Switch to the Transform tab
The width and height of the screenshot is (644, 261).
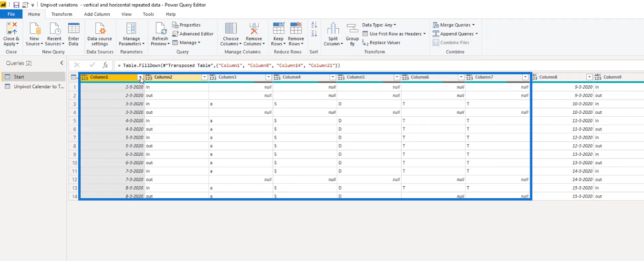[x=62, y=14]
